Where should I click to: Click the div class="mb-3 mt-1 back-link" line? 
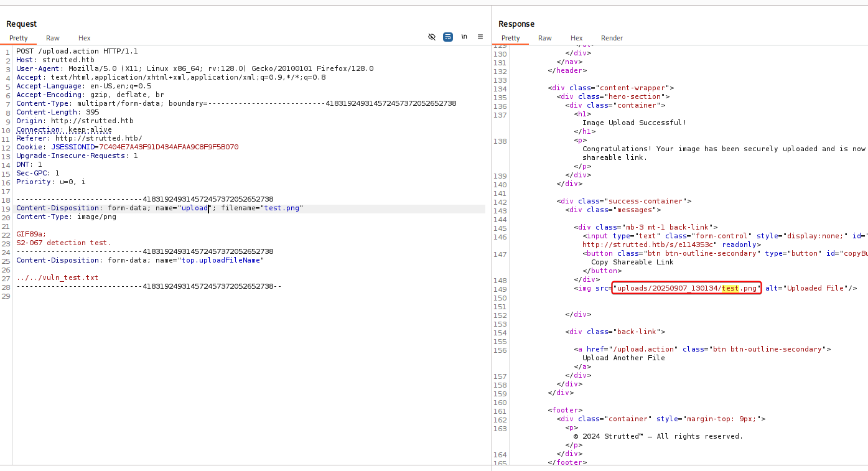646,227
